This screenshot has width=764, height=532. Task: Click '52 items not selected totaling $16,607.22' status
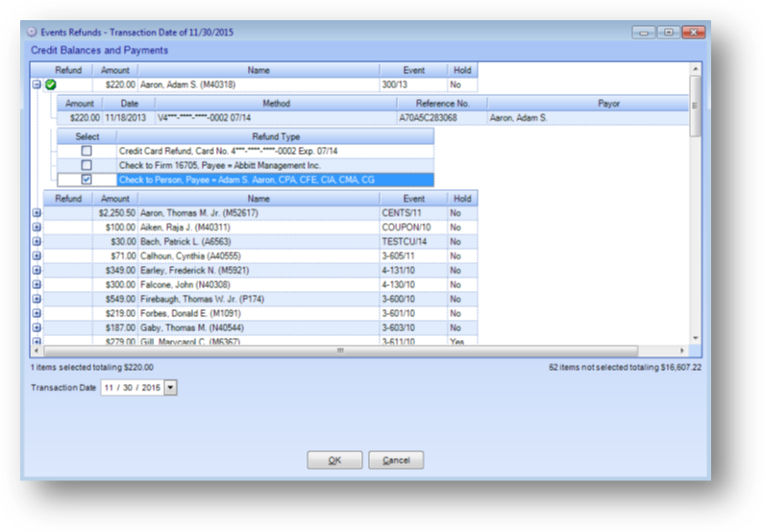click(626, 368)
